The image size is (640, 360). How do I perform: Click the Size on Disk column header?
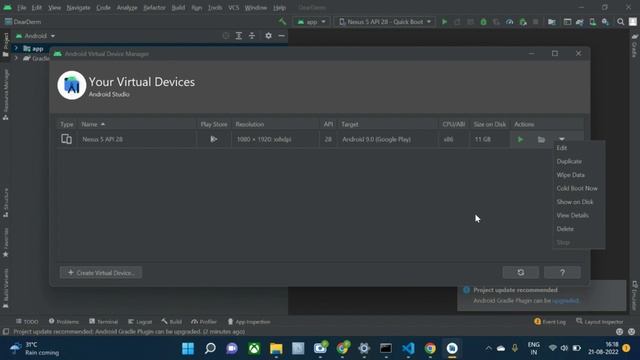click(489, 124)
